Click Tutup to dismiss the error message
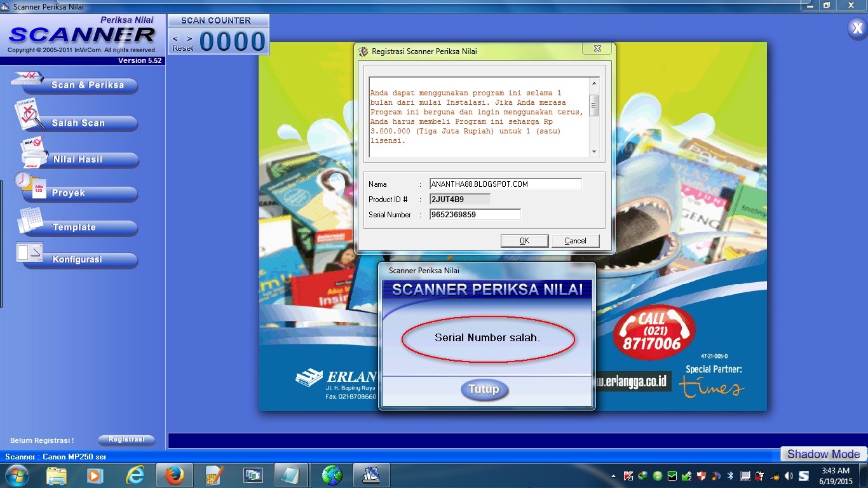 [484, 389]
